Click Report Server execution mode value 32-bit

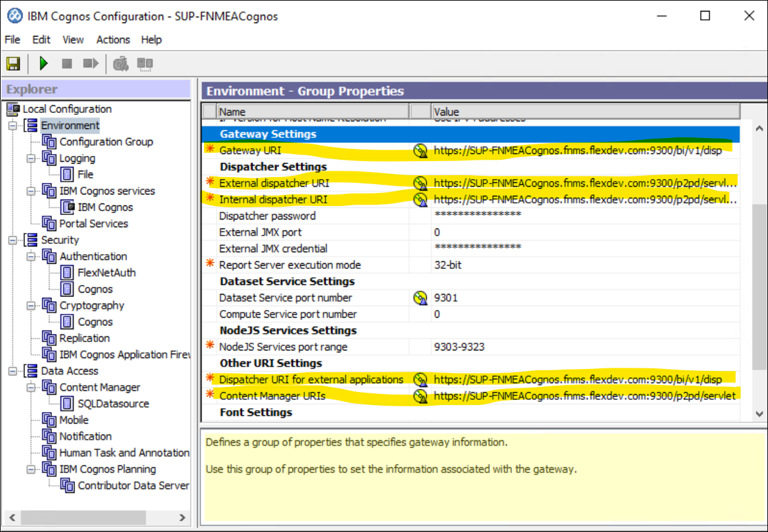click(585, 265)
